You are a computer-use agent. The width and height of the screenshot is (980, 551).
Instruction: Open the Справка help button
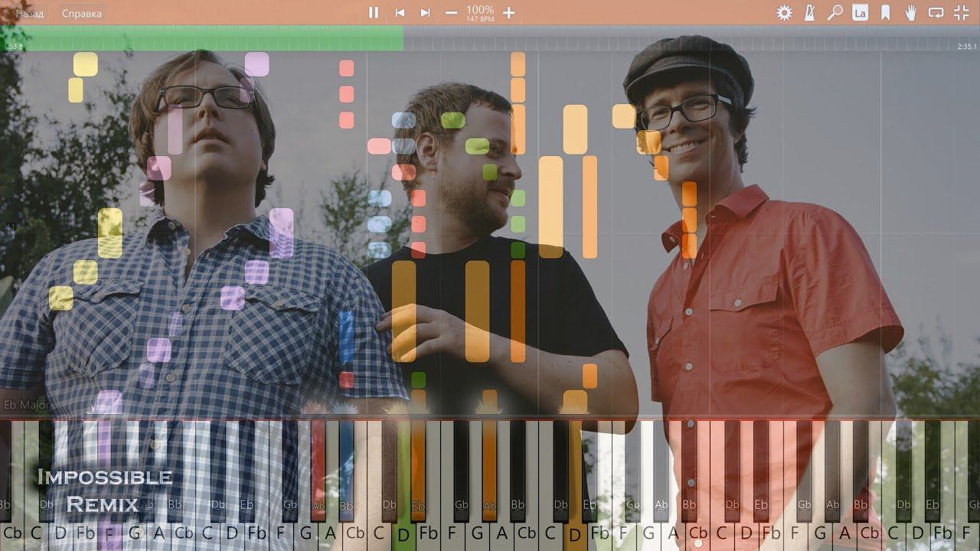click(81, 13)
